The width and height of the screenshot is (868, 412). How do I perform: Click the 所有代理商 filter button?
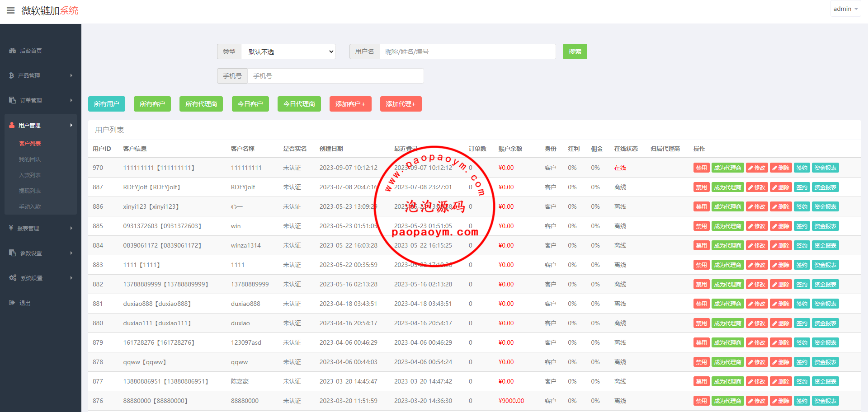pos(201,104)
